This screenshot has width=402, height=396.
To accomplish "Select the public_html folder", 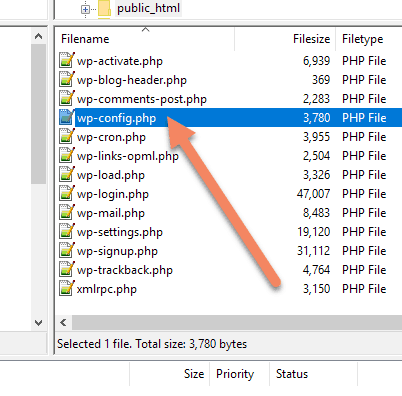I will [x=148, y=8].
